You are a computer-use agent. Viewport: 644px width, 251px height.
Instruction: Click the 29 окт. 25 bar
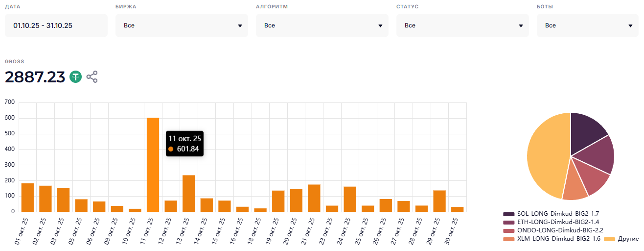point(439,201)
